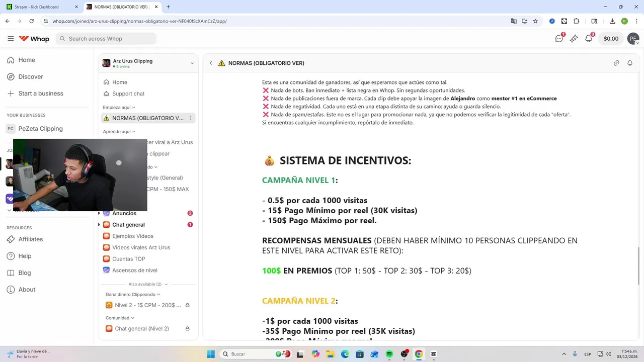The width and height of the screenshot is (644, 362).
Task: Open messages icon with badge 1
Action: 559,39
